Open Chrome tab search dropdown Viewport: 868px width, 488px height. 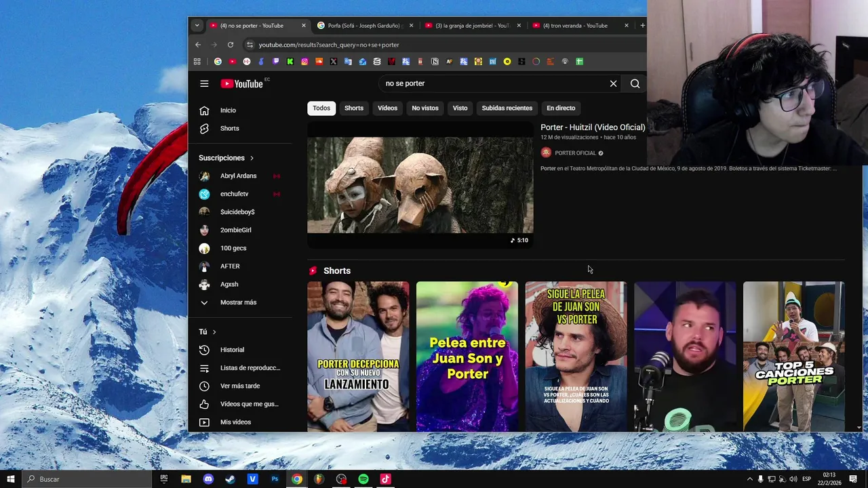(197, 25)
